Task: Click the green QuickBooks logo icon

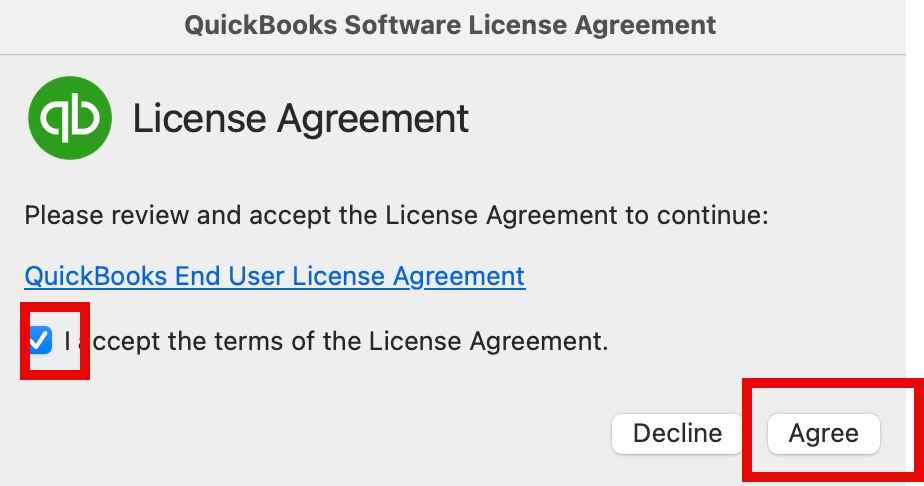Action: pyautogui.click(x=70, y=118)
